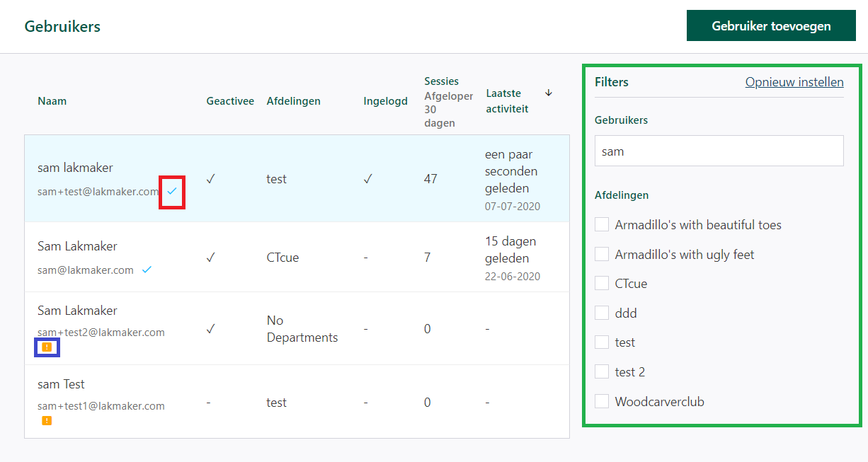Sort by the Ingelogd column header

pyautogui.click(x=386, y=101)
